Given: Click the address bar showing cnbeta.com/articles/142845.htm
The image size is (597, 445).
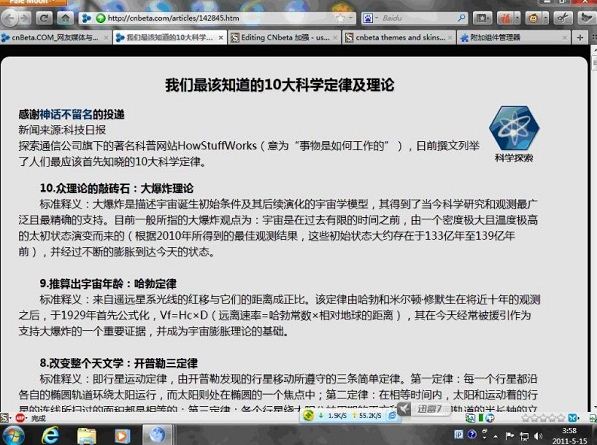Looking at the screenshot, I should pyautogui.click(x=217, y=18).
